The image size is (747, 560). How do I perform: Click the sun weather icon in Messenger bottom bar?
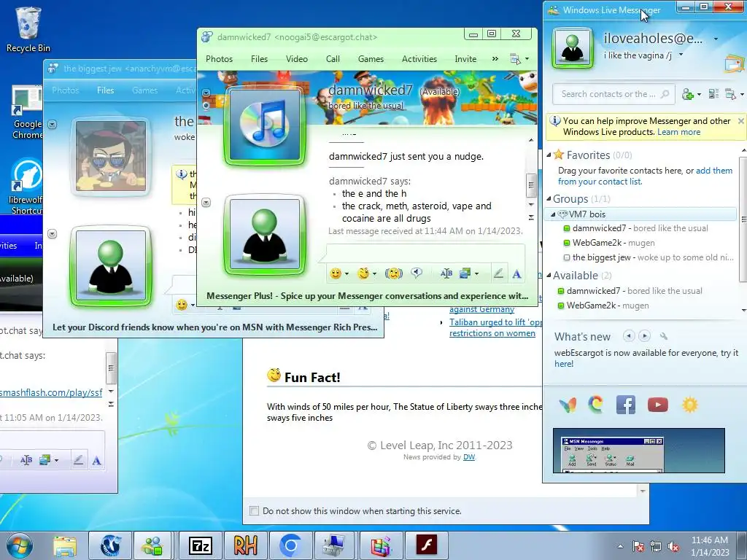click(x=690, y=405)
